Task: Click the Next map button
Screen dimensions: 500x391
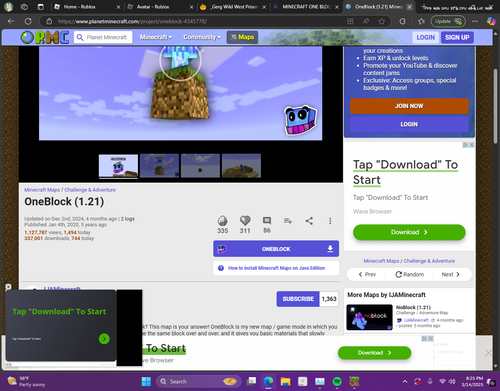Action: click(451, 274)
